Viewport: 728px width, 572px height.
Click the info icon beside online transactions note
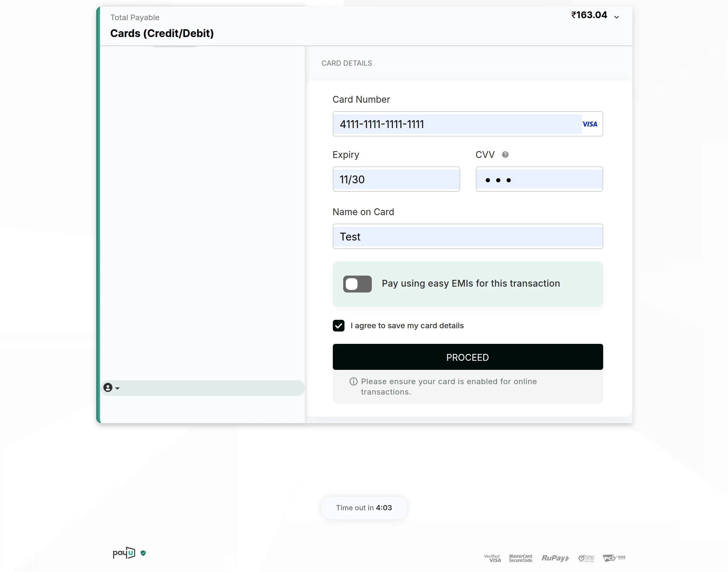pyautogui.click(x=353, y=382)
